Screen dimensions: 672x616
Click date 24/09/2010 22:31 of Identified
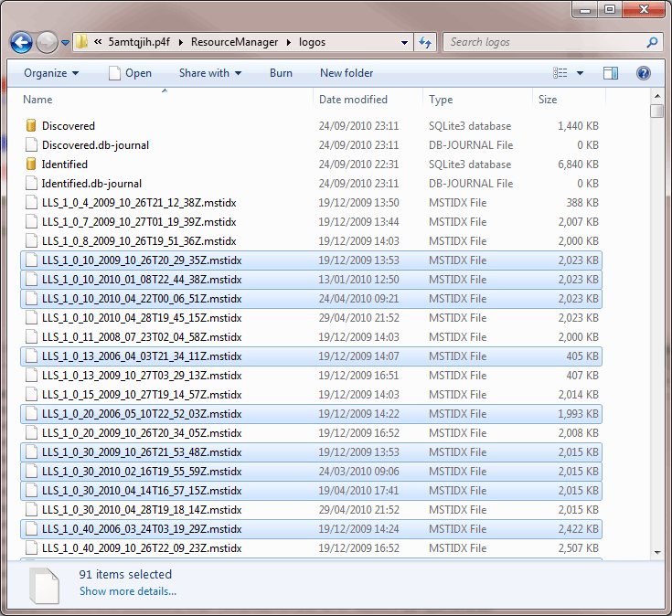(358, 165)
